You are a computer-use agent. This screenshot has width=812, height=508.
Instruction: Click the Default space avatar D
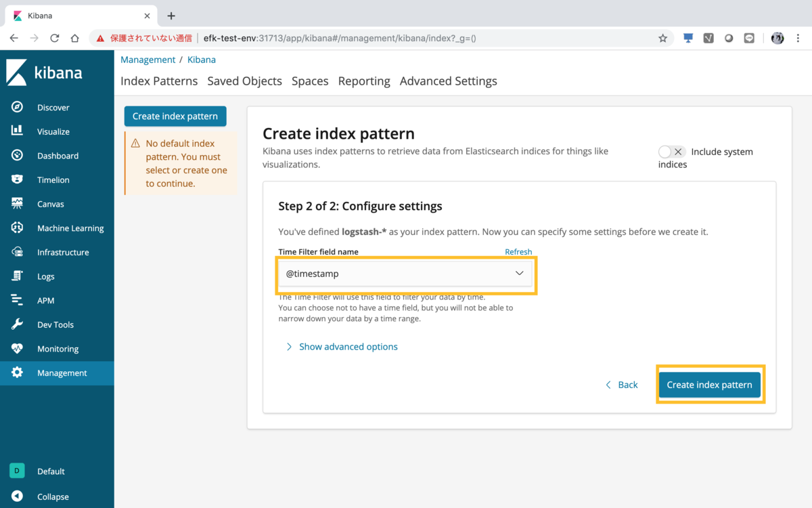click(17, 471)
